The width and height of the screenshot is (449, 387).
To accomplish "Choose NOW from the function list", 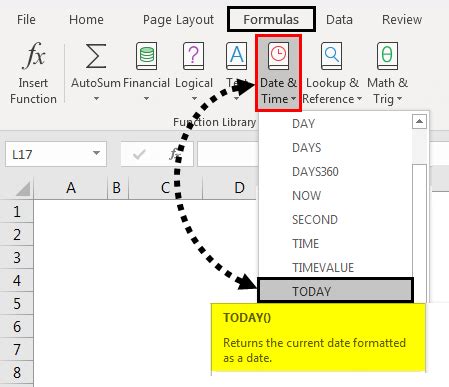I will coord(335,196).
